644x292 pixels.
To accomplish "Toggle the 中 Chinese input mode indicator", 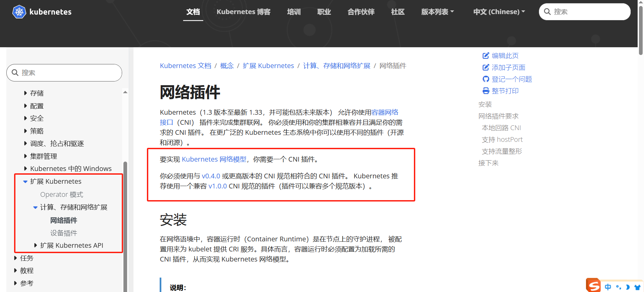I will pyautogui.click(x=608, y=287).
